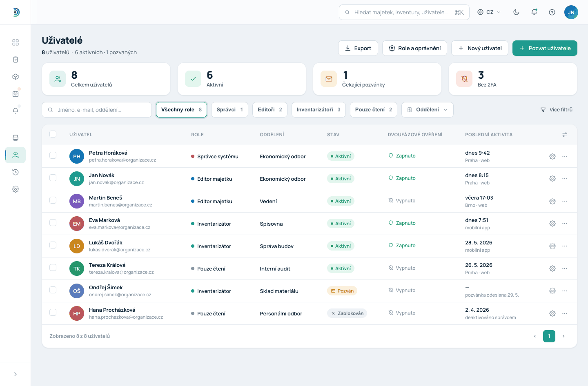Select the checkbox for Petra Horáková

(x=53, y=155)
